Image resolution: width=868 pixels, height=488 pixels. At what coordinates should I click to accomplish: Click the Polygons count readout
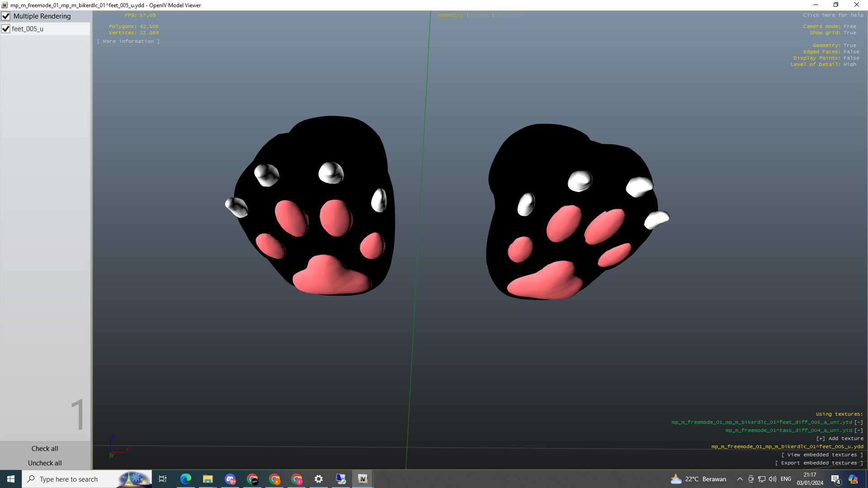[x=134, y=27]
